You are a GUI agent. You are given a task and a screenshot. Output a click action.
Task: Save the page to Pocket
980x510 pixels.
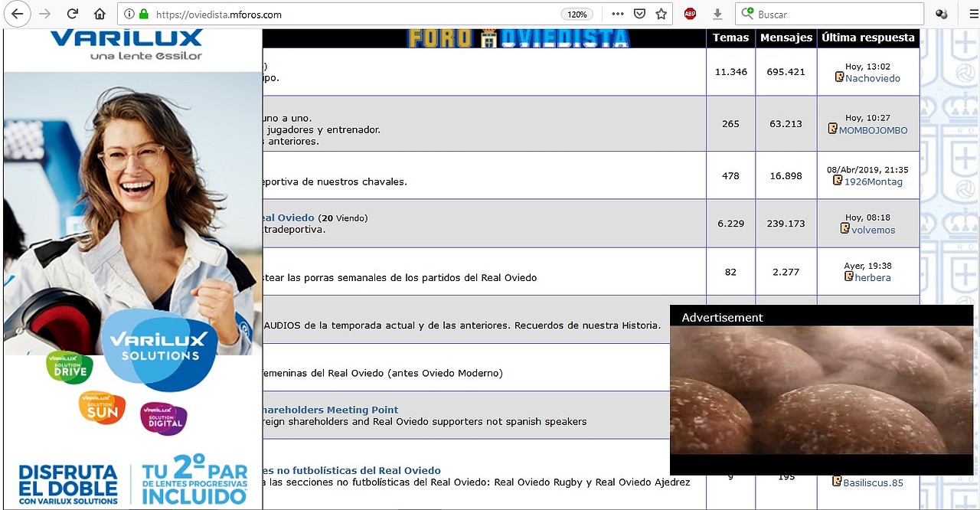coord(639,14)
